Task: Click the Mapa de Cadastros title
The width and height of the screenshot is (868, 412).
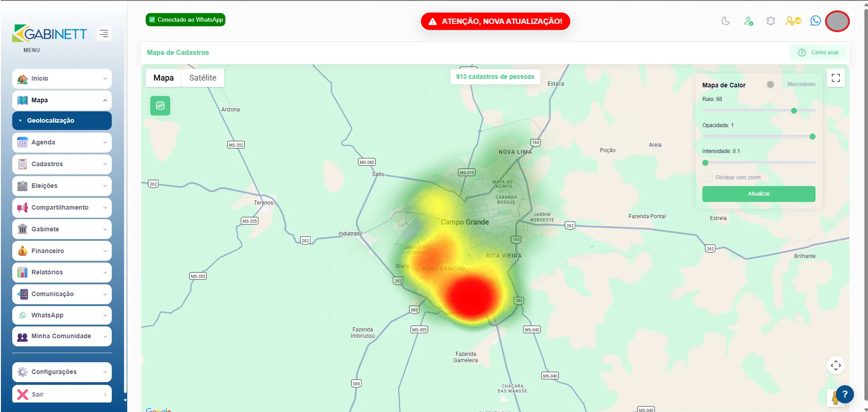Action: point(178,53)
